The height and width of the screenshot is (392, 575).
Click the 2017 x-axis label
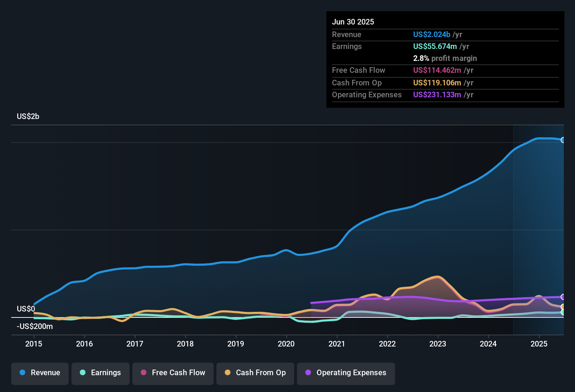[x=135, y=344]
